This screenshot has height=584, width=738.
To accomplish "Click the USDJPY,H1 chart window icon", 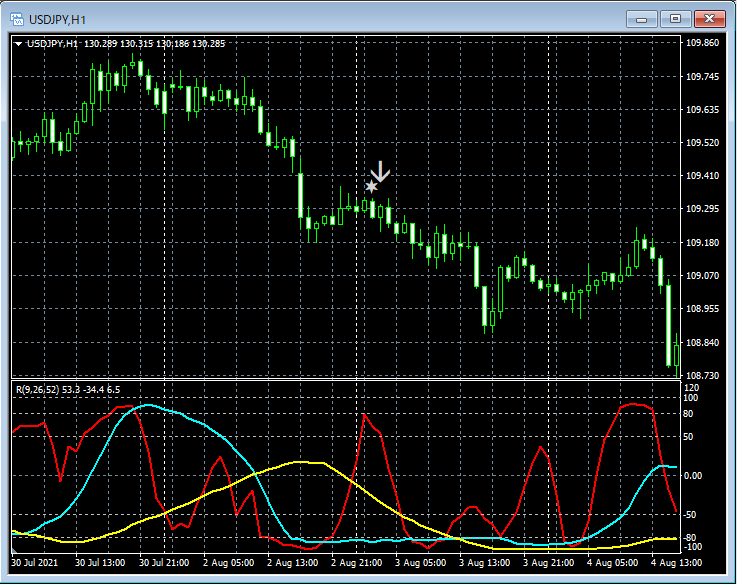I will (x=17, y=19).
